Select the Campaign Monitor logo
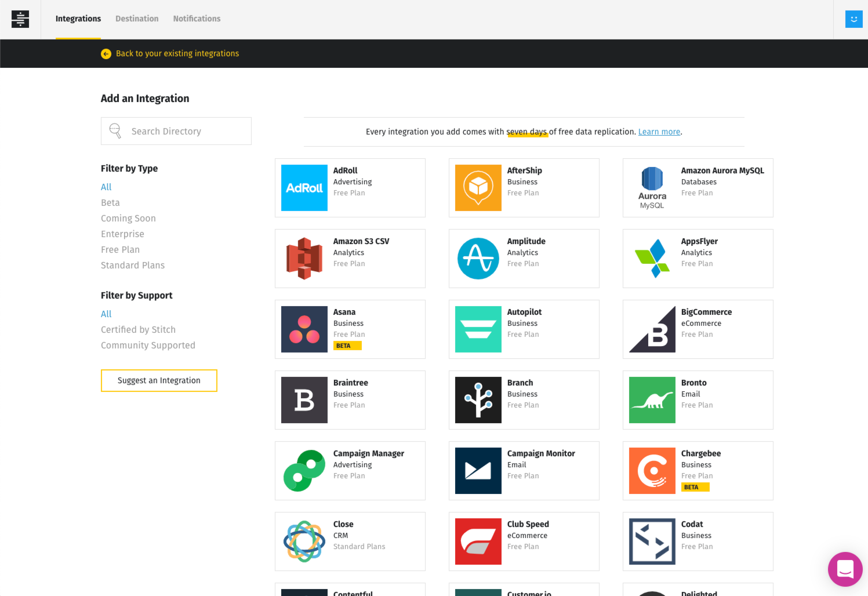The image size is (868, 596). click(x=478, y=471)
